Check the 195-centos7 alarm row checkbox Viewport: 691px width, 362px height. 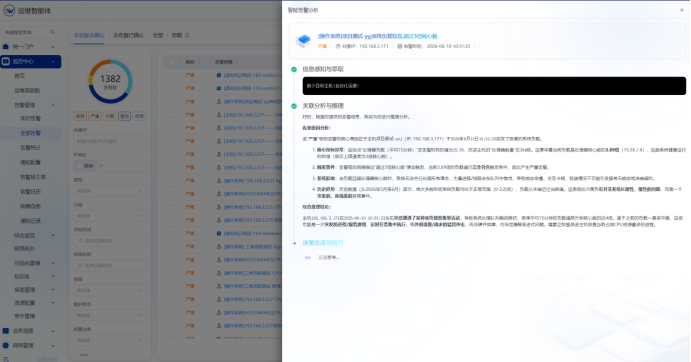(172, 88)
